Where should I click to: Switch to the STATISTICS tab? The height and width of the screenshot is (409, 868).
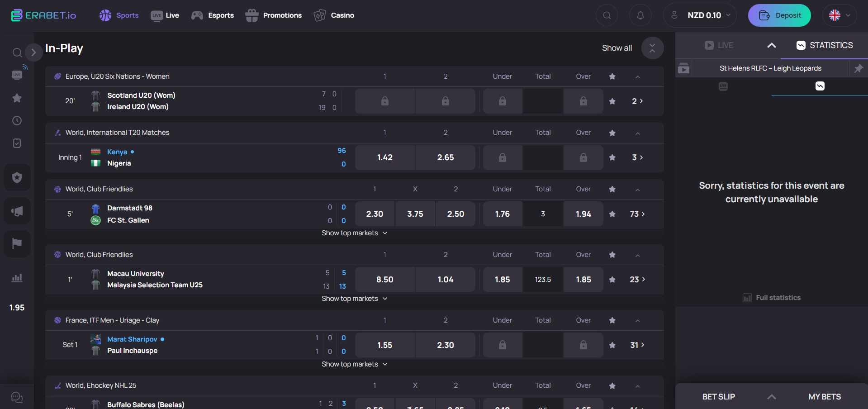825,45
